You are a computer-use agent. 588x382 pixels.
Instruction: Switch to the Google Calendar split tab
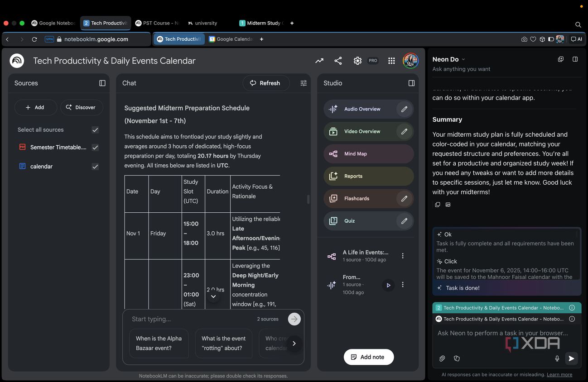231,39
